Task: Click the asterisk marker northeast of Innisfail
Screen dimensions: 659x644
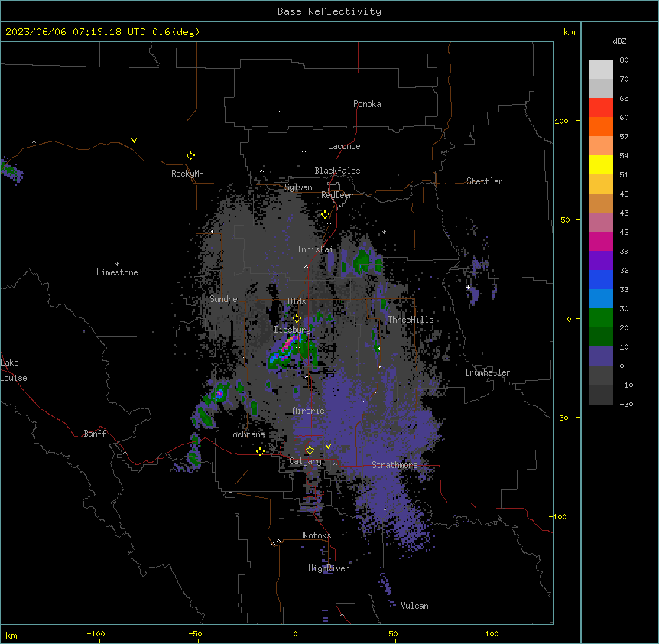Action: point(384,233)
